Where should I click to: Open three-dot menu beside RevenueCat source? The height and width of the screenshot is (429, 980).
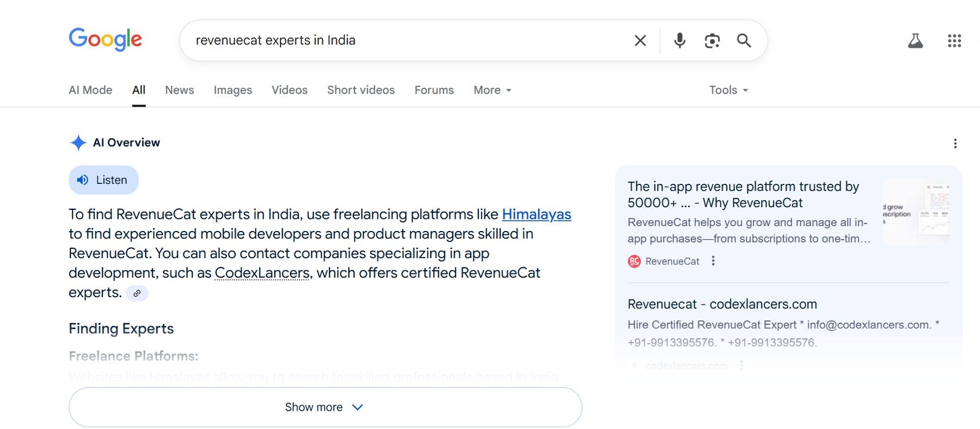click(713, 261)
